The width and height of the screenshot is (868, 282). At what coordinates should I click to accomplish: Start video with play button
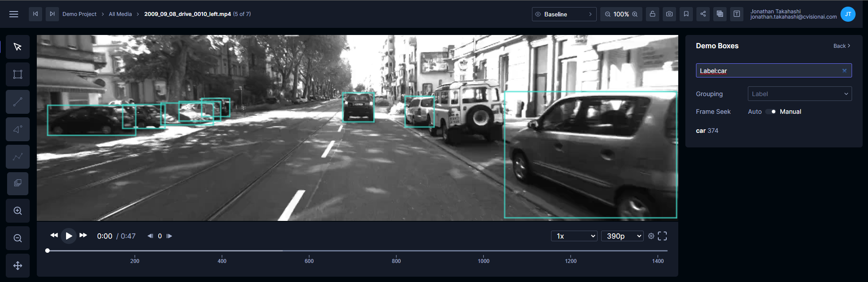(69, 236)
